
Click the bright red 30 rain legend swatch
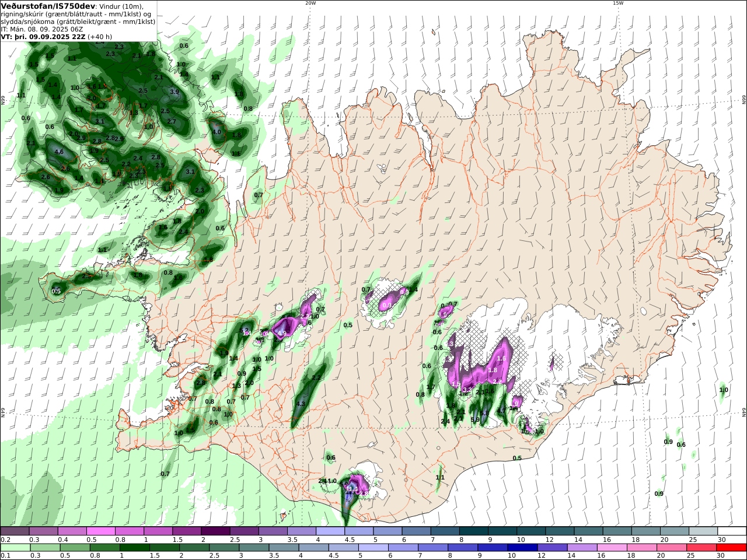click(731, 548)
